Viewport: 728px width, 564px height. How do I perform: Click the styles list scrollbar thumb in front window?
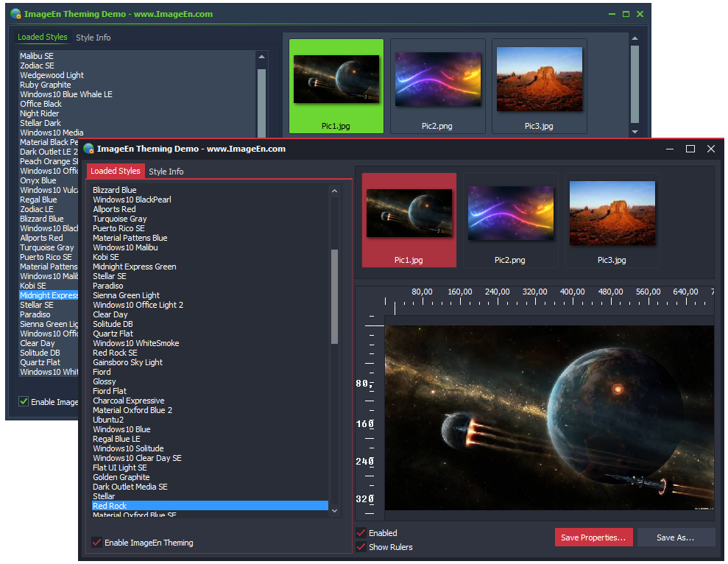pos(334,297)
